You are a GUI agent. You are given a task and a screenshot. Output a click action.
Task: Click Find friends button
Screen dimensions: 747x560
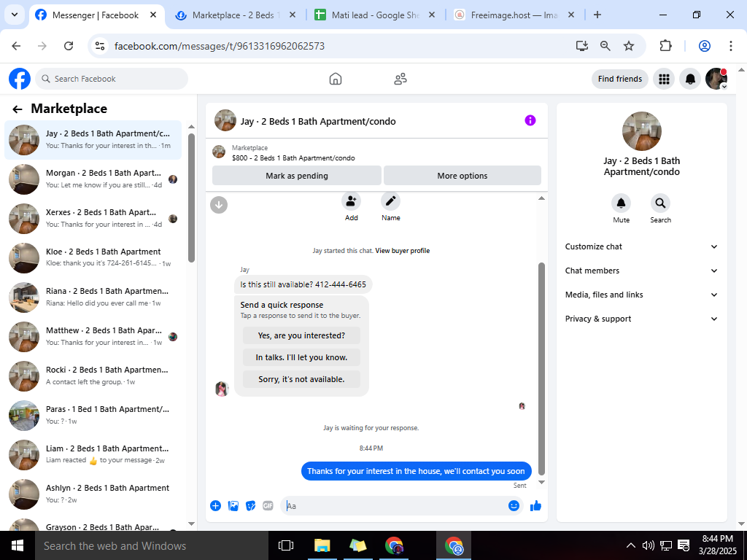620,79
